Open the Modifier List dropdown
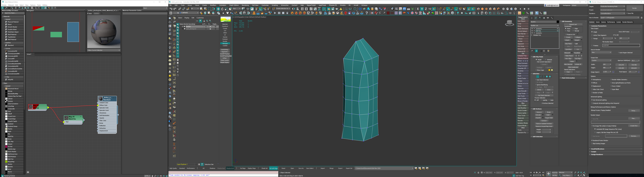The height and width of the screenshot is (177, 644). (545, 26)
